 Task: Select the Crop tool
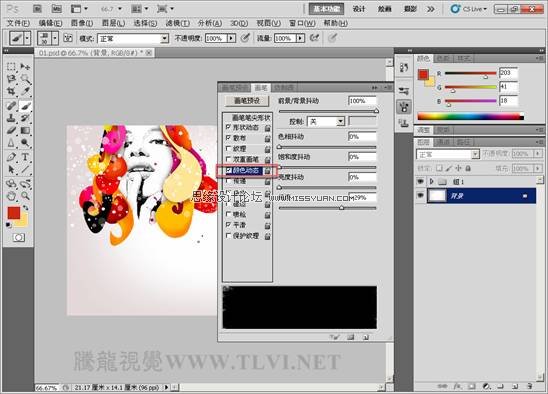pyautogui.click(x=11, y=92)
